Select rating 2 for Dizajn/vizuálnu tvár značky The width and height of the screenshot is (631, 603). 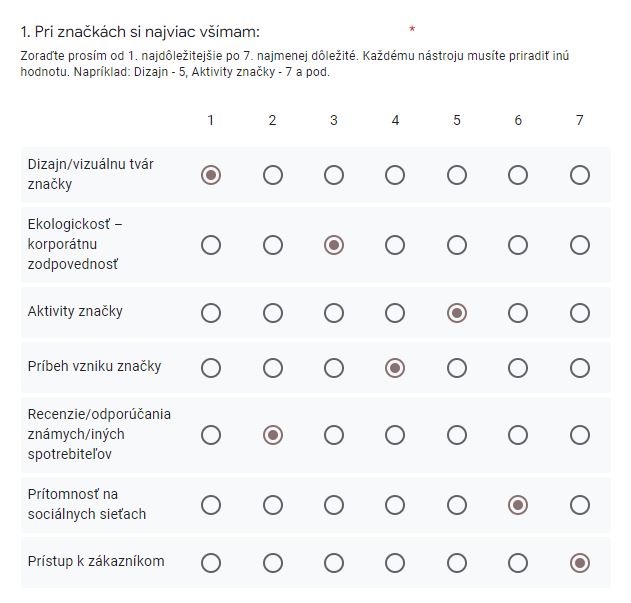tap(272, 175)
